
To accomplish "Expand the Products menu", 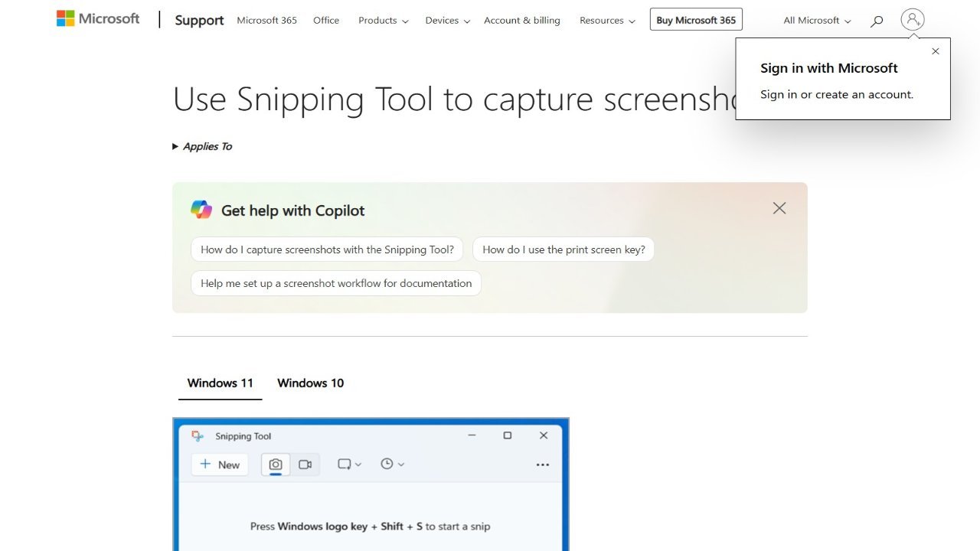I will pos(383,21).
